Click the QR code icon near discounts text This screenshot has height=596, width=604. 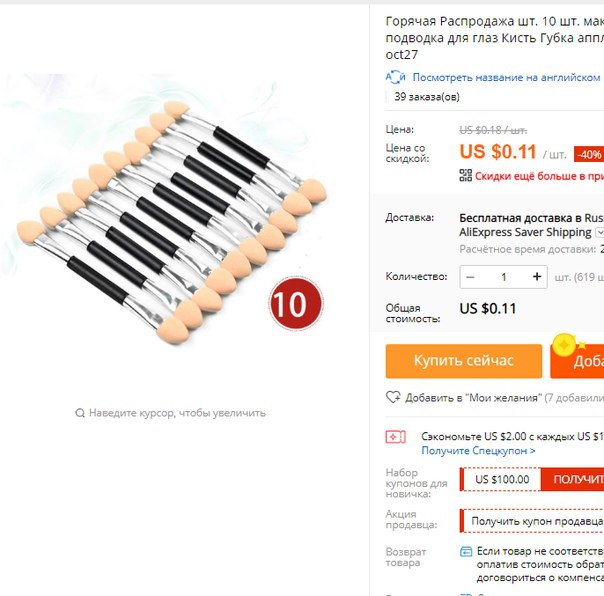click(465, 175)
